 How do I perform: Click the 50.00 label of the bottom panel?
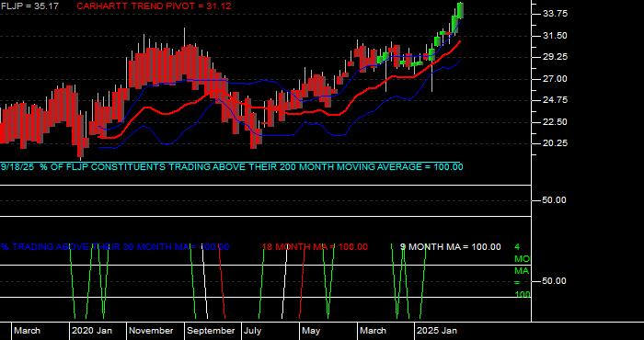click(555, 281)
